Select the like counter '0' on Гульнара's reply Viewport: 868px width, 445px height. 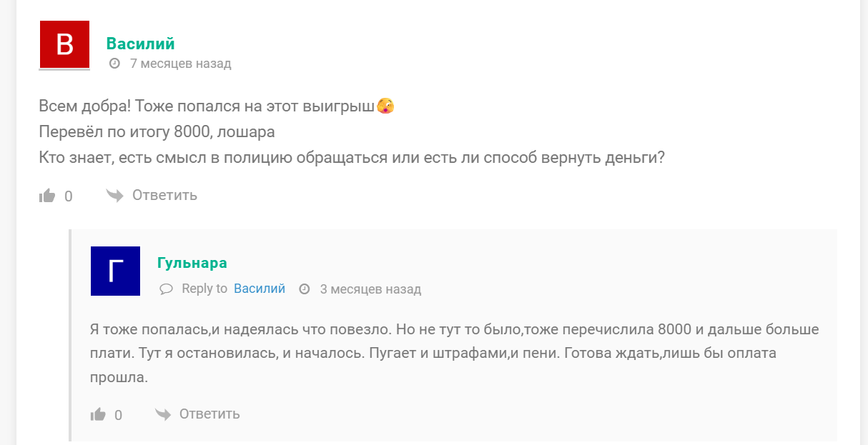[119, 415]
